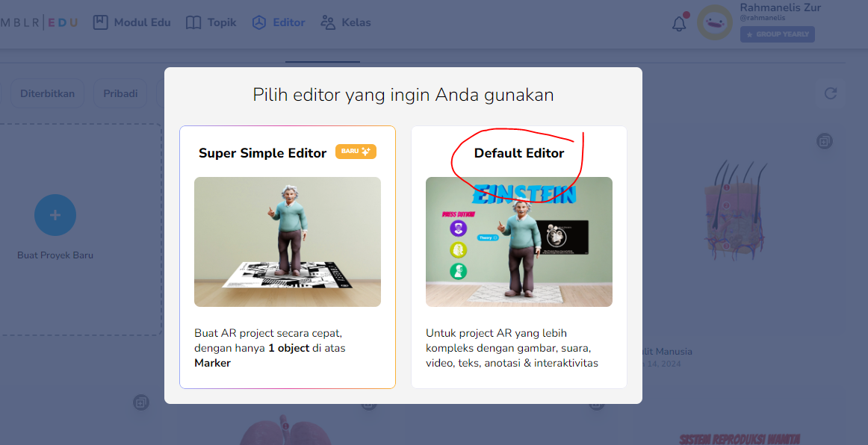Open the user profile avatar

(x=715, y=22)
